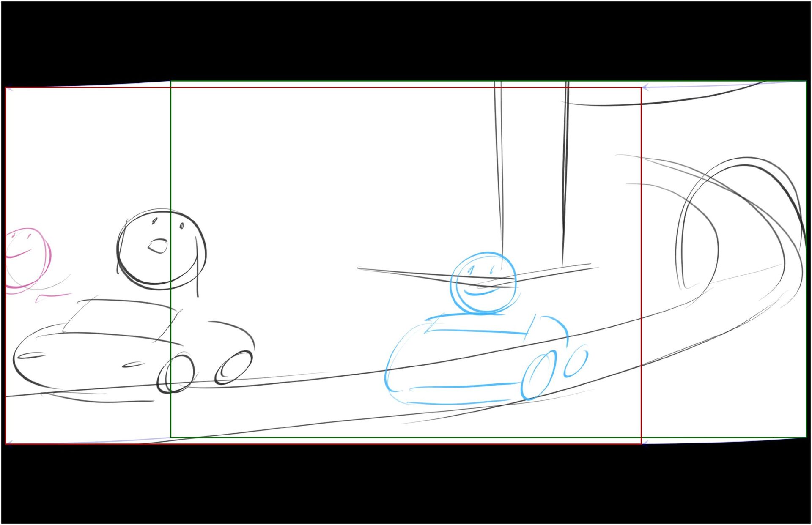The image size is (812, 525).
Task: Click the purple camera arrowhead at top right
Action: (x=645, y=88)
